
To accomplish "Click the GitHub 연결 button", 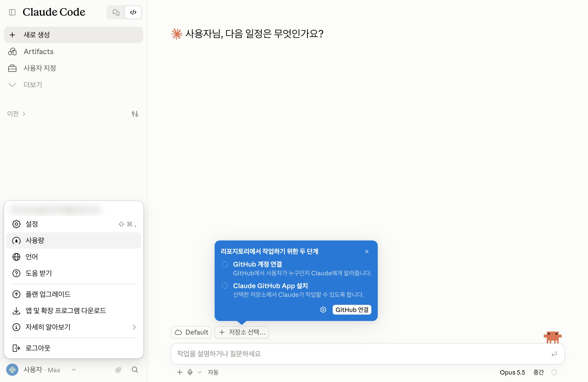I will pos(352,310).
